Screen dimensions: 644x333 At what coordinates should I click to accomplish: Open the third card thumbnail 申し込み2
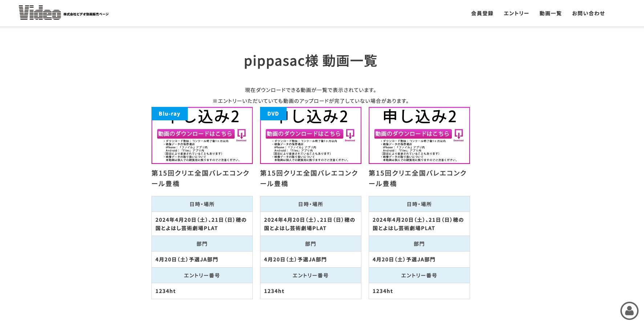tap(419, 135)
